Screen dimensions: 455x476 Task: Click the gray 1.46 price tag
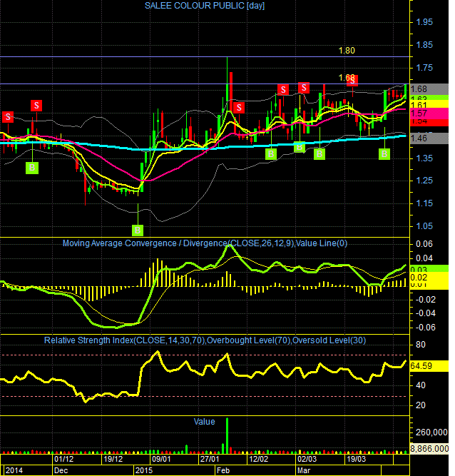point(429,138)
